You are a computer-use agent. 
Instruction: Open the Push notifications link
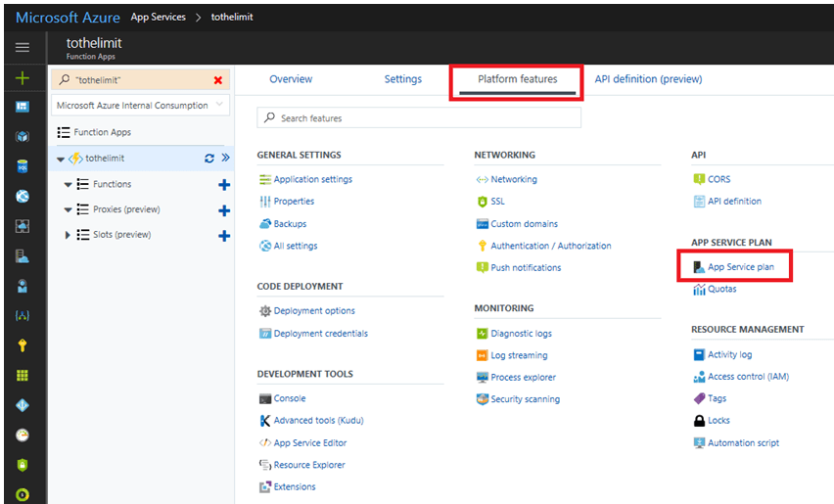[526, 267]
